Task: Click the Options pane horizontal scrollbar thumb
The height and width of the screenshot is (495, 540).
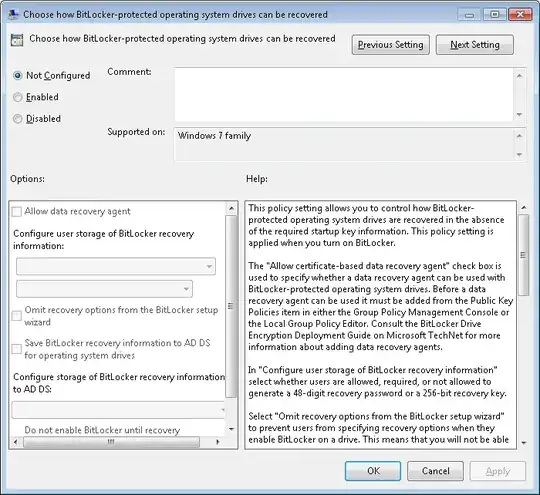Action: click(111, 442)
